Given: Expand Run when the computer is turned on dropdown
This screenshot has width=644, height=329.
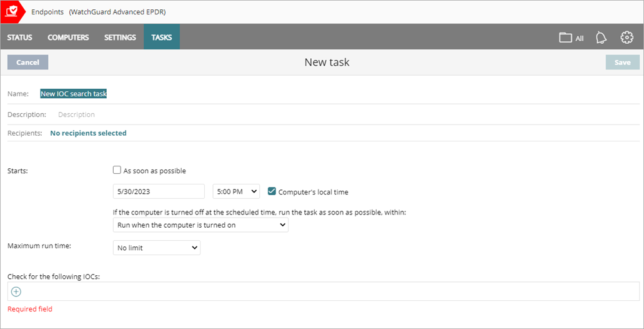Looking at the screenshot, I should [x=201, y=225].
